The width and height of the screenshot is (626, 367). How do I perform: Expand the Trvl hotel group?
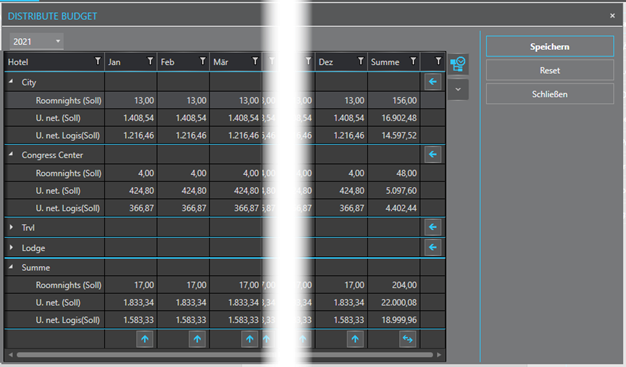(x=11, y=227)
